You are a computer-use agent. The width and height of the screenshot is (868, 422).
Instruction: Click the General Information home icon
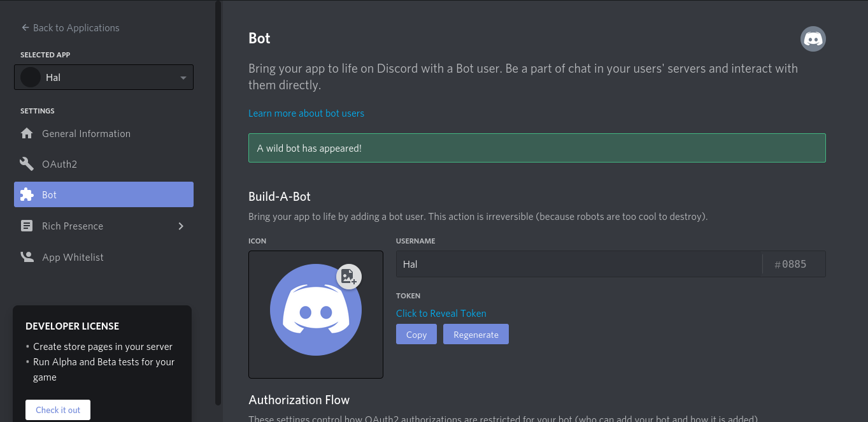pos(27,133)
